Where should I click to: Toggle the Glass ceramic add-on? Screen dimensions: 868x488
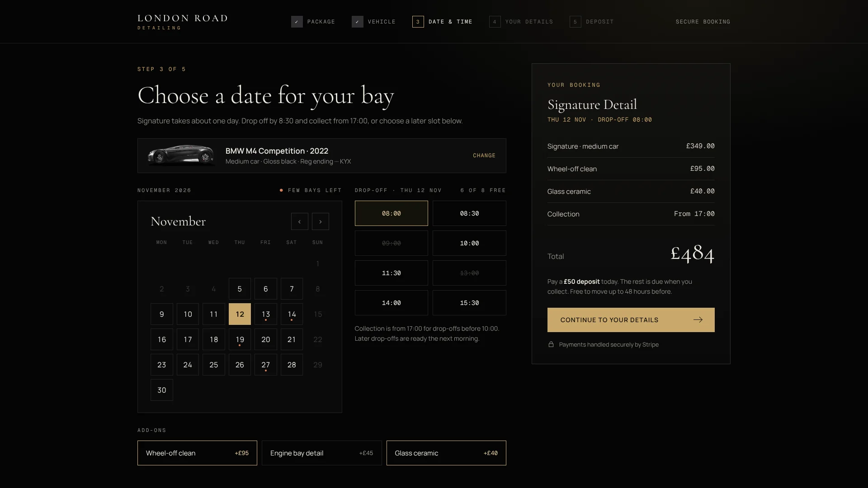pyautogui.click(x=446, y=453)
